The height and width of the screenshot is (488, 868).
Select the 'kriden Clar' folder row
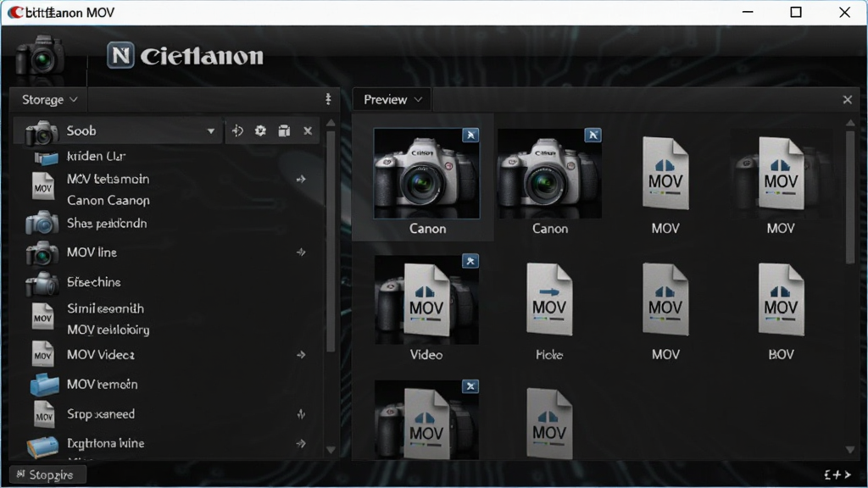(166, 157)
